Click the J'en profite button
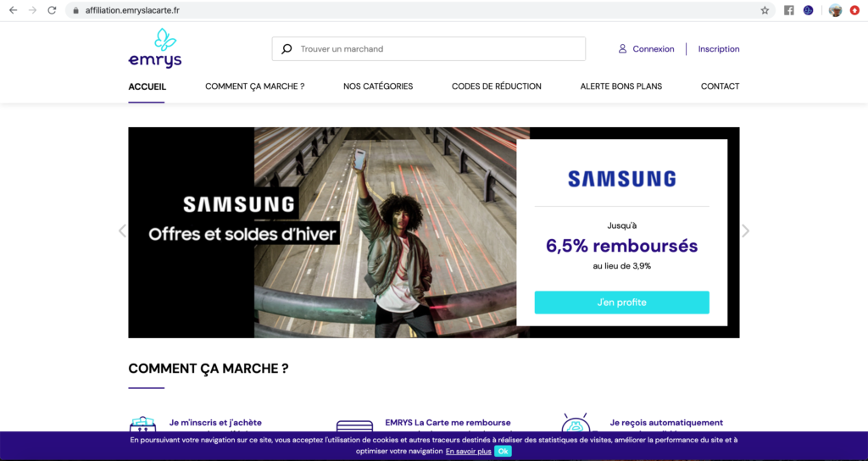 (x=621, y=303)
